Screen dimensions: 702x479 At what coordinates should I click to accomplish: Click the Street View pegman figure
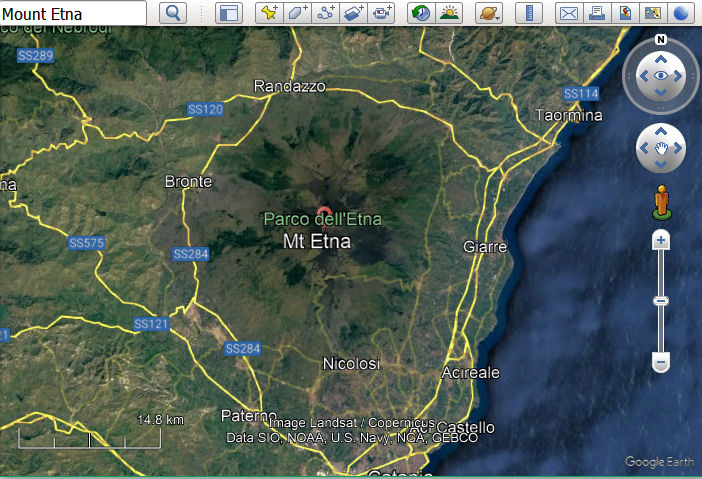(661, 202)
